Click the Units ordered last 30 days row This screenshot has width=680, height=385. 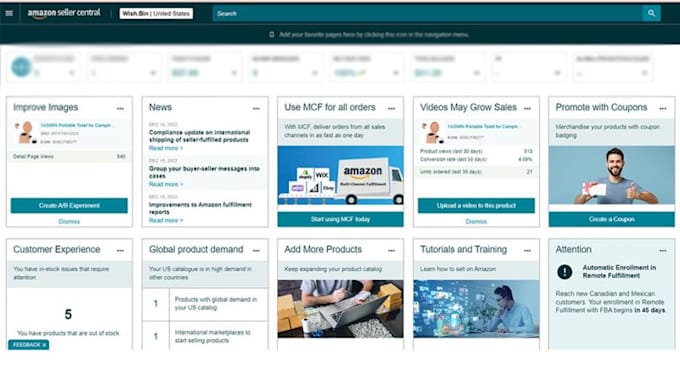coord(476,172)
